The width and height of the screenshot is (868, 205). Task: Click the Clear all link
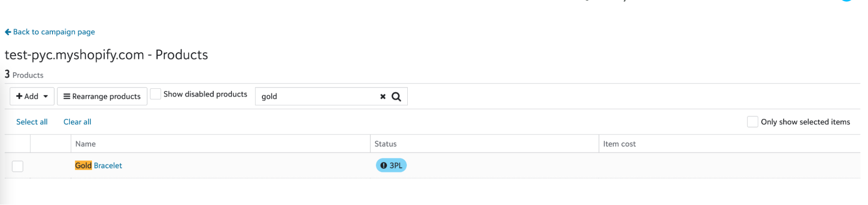[x=77, y=122]
